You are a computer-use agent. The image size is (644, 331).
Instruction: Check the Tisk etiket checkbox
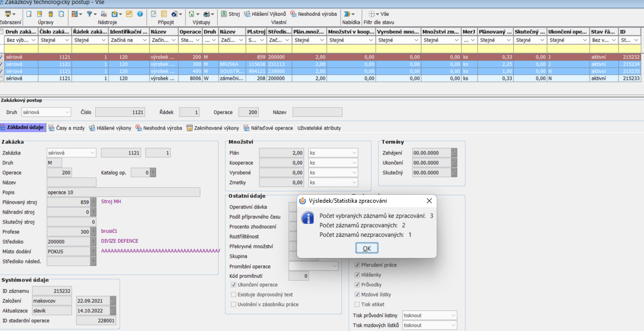(x=357, y=304)
